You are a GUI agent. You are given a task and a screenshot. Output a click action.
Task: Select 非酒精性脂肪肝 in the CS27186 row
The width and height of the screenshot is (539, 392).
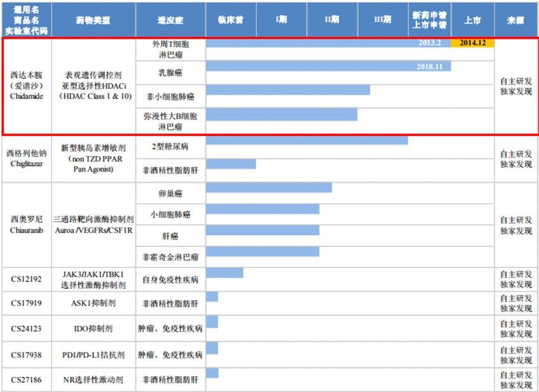click(x=170, y=380)
